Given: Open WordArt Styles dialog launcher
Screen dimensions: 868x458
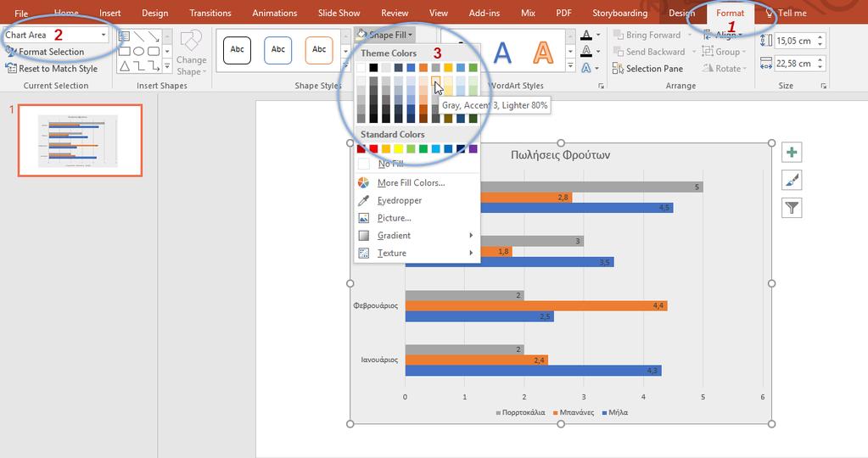Looking at the screenshot, I should [602, 86].
